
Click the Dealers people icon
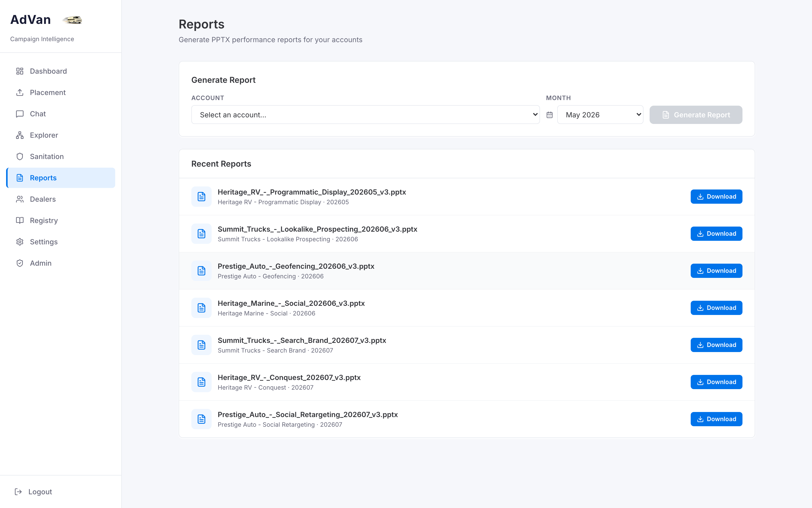tap(20, 199)
